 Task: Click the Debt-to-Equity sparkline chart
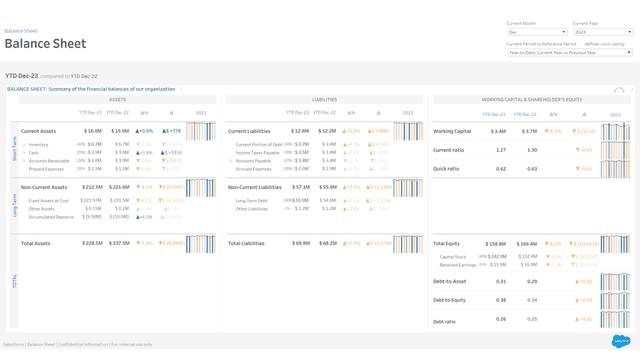pos(616,300)
